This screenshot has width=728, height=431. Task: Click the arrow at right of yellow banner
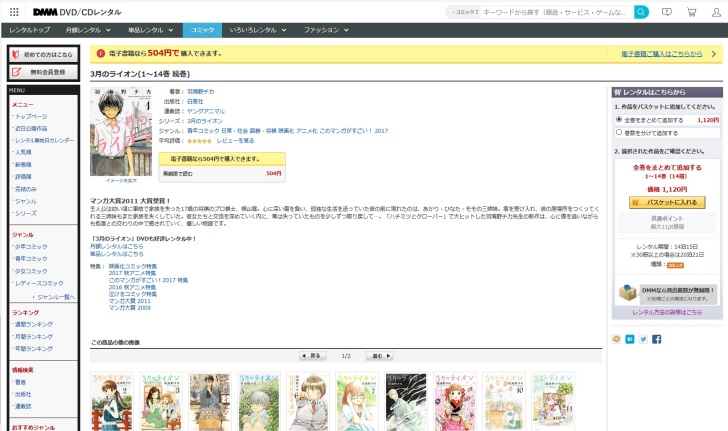pos(714,54)
